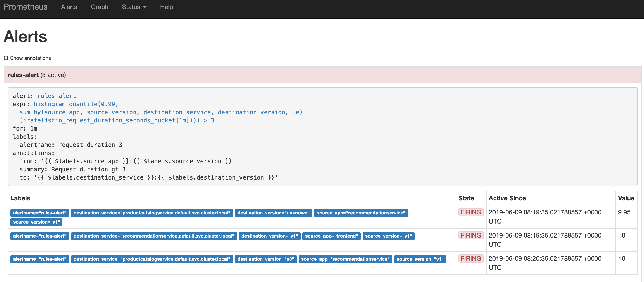This screenshot has width=644, height=282.
Task: Click the third row's FIRING state badge
Action: pos(471,258)
